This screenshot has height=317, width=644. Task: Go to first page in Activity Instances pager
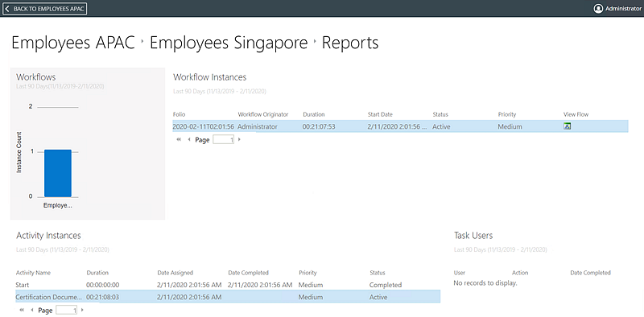tap(22, 310)
